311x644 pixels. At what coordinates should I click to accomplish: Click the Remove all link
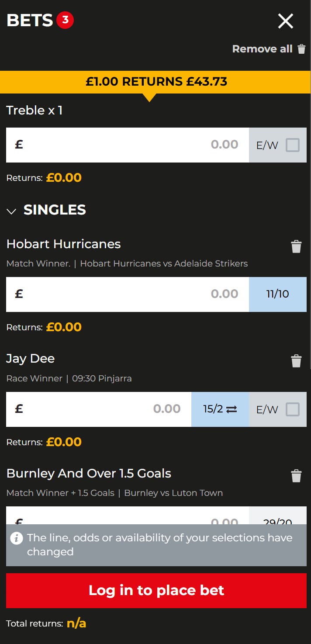pyautogui.click(x=263, y=49)
